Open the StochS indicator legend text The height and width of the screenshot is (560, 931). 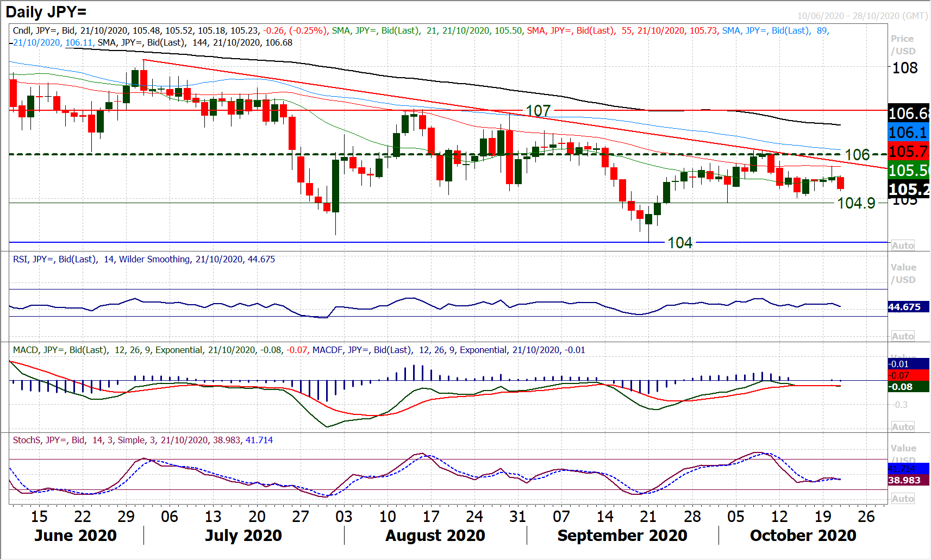[143, 440]
